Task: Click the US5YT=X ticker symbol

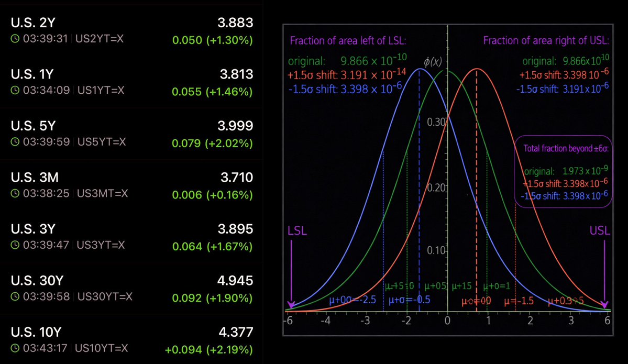Action: tap(101, 142)
